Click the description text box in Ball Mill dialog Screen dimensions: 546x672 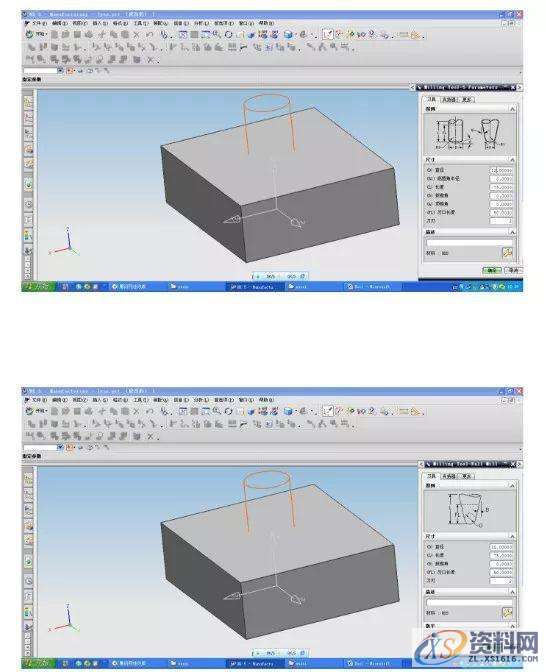click(x=469, y=603)
